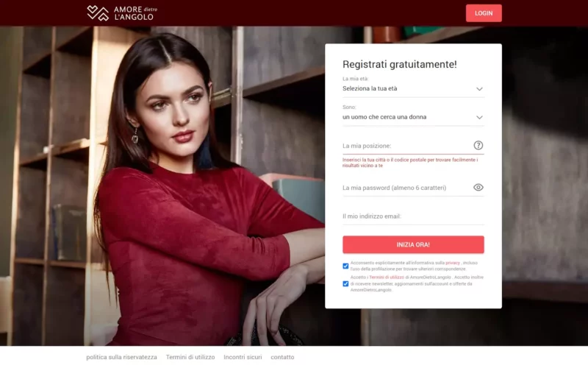Click the question mark help icon
588x368 pixels.
[x=478, y=145]
